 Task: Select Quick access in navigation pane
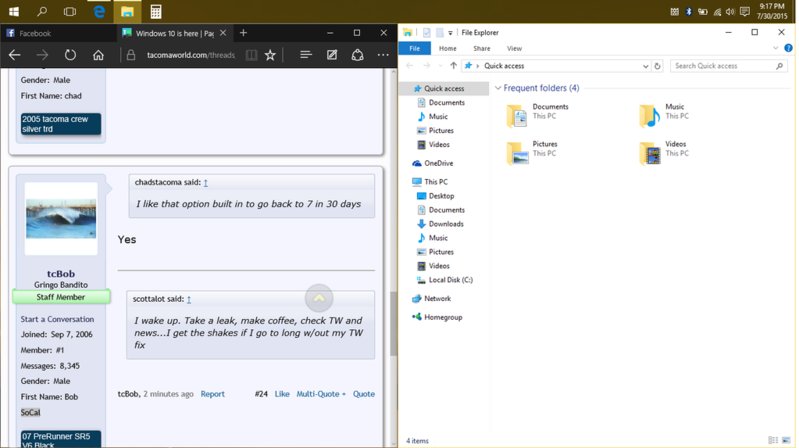(x=444, y=88)
